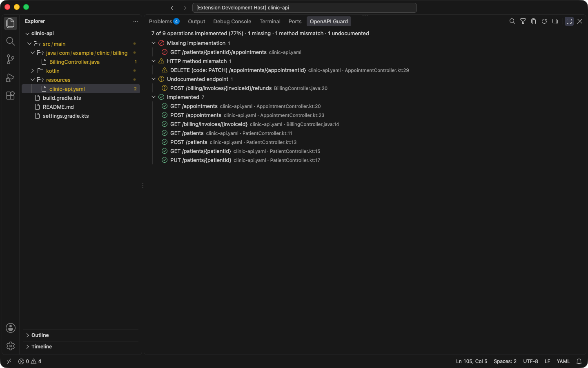Viewport: 588px width, 368px height.
Task: Open build.gradle.kts file
Action: point(81,98)
